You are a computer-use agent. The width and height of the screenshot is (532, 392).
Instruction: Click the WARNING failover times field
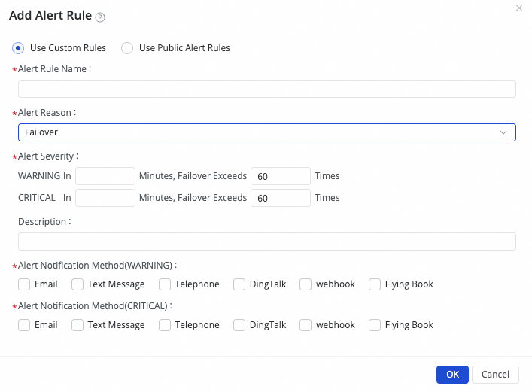(x=281, y=176)
